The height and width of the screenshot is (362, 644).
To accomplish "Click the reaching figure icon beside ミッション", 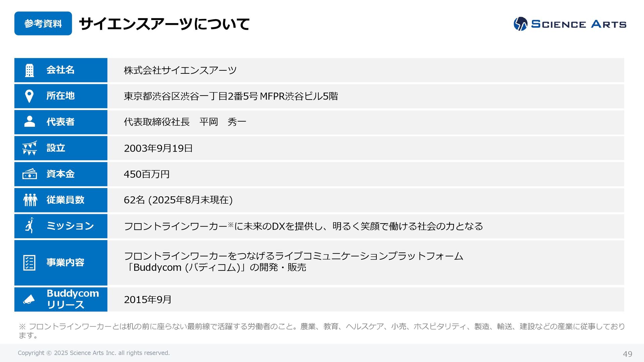I will (x=30, y=226).
